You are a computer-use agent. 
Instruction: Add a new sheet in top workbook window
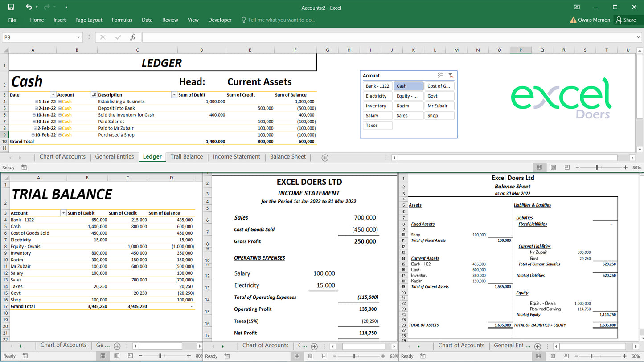coord(325,158)
